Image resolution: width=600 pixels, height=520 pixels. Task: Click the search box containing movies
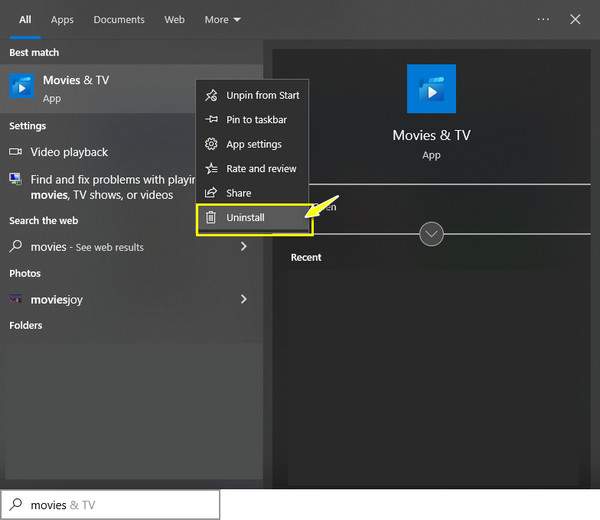coord(111,505)
